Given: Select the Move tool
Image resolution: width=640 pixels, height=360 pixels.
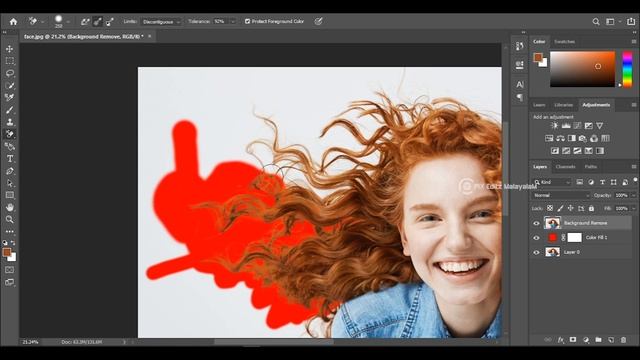Looking at the screenshot, I should [10, 49].
